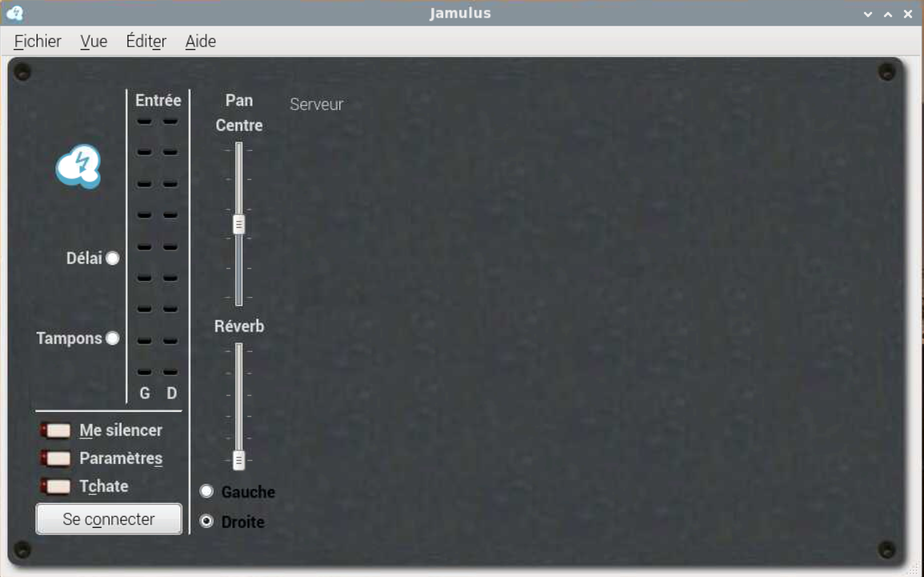This screenshot has height=577, width=924.
Task: Open the Éditer menu
Action: point(146,41)
